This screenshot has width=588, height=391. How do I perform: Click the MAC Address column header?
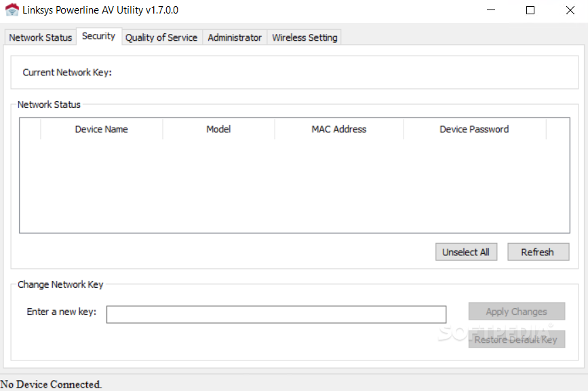tap(339, 130)
